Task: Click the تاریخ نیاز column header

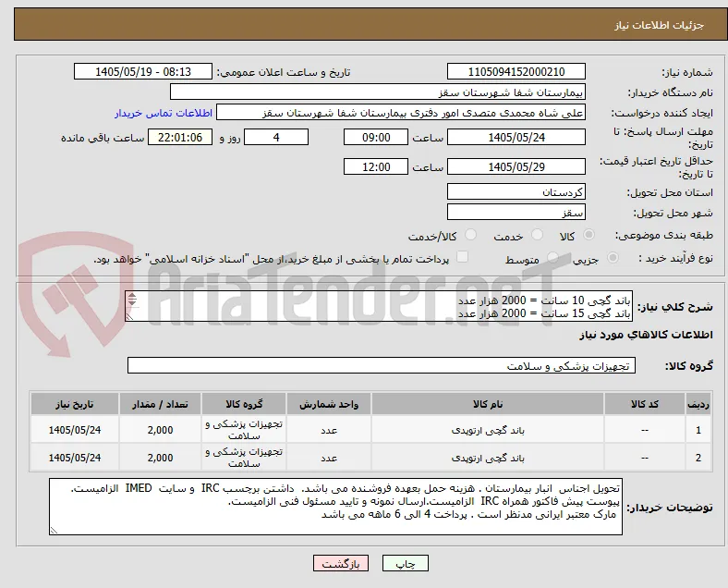Action: coord(75,404)
